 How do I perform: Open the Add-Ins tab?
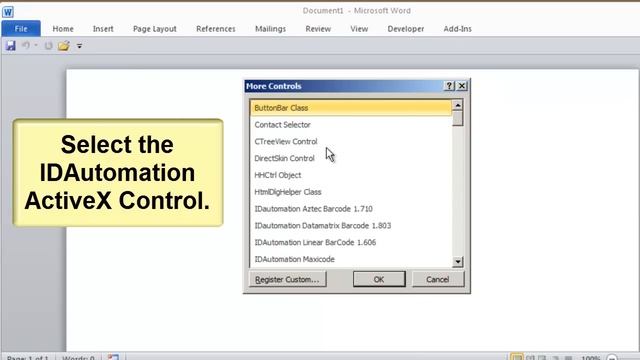point(458,29)
